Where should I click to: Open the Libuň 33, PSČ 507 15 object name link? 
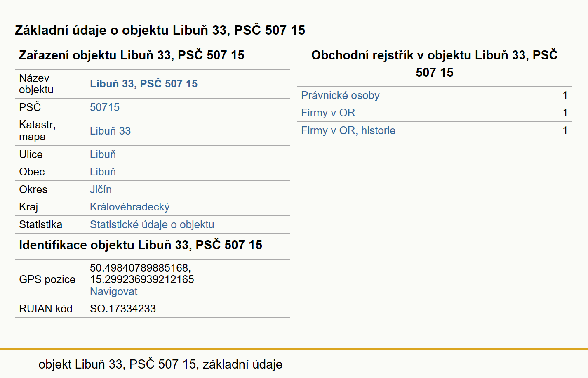click(143, 84)
